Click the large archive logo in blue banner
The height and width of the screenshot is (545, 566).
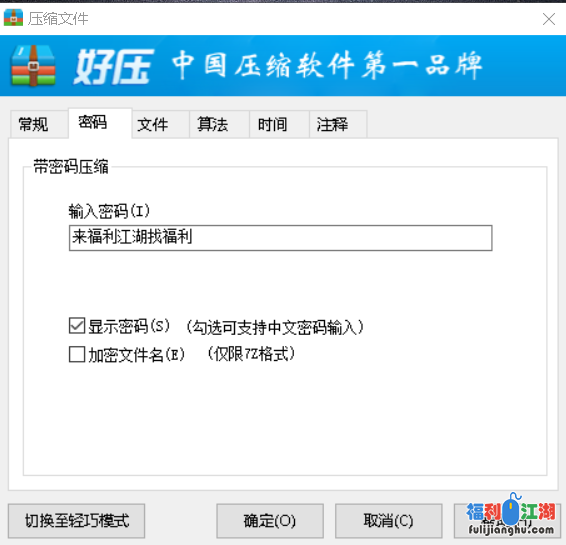click(33, 65)
